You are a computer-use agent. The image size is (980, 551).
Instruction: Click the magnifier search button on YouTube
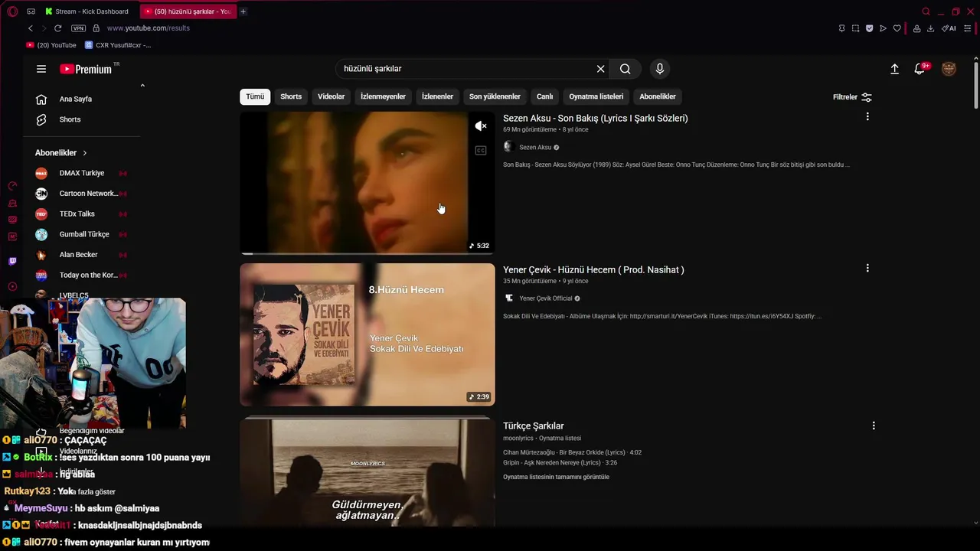point(625,69)
